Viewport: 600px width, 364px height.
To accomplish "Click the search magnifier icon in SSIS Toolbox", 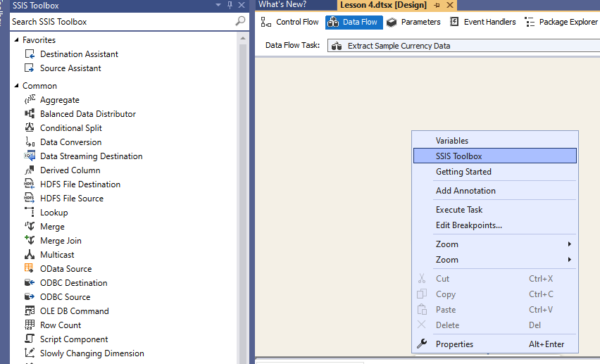I will point(240,21).
